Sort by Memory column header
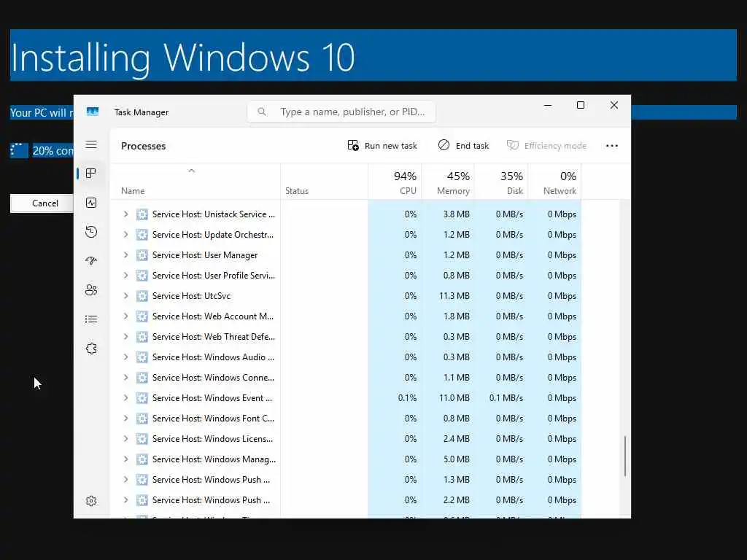 coord(449,182)
